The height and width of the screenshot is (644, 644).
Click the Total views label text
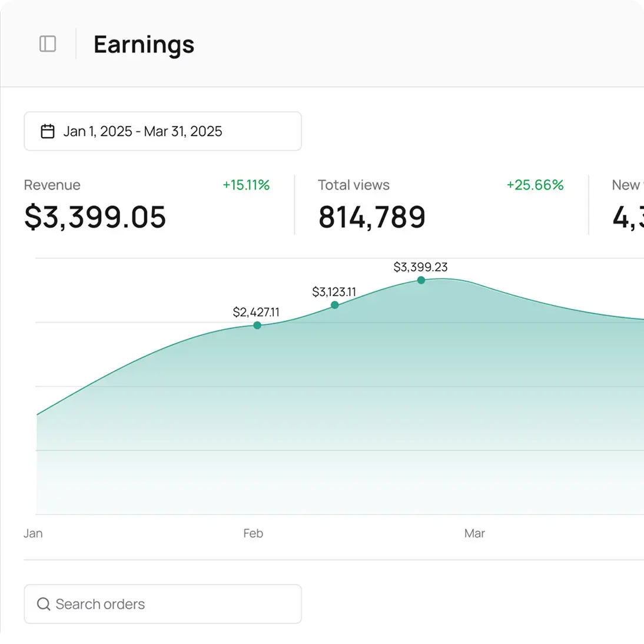353,185
